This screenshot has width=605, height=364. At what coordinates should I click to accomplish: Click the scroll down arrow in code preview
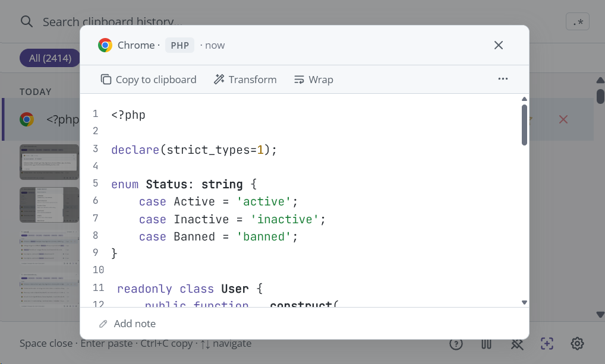pos(524,302)
